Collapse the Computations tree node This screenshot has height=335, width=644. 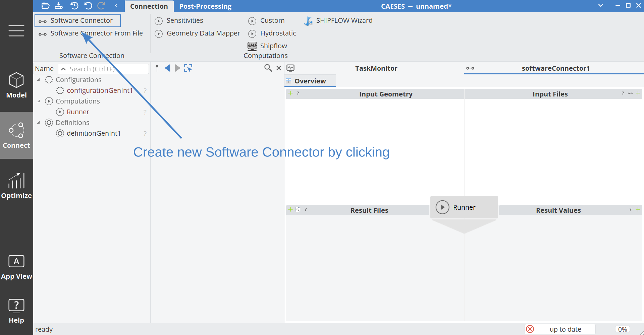(x=39, y=101)
